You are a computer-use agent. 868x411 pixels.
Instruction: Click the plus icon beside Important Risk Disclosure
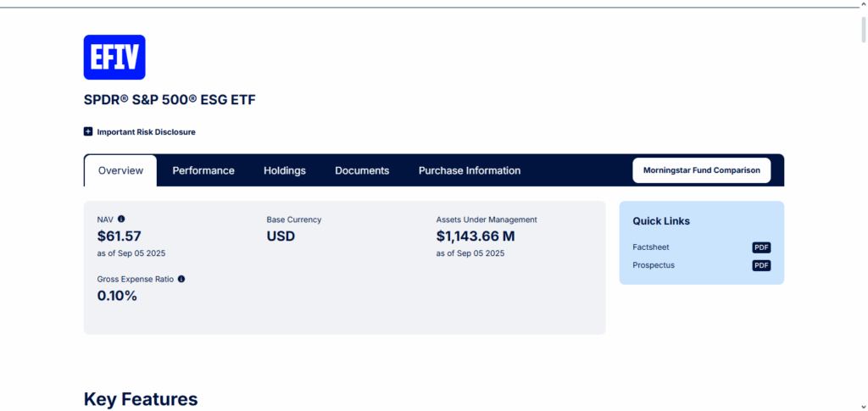coord(88,131)
